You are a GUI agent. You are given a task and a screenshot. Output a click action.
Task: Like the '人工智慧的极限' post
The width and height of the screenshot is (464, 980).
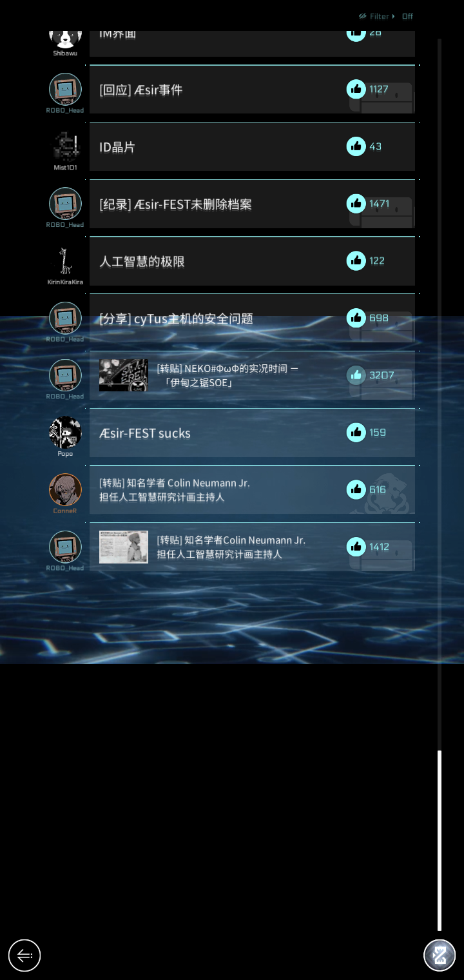[x=356, y=260]
